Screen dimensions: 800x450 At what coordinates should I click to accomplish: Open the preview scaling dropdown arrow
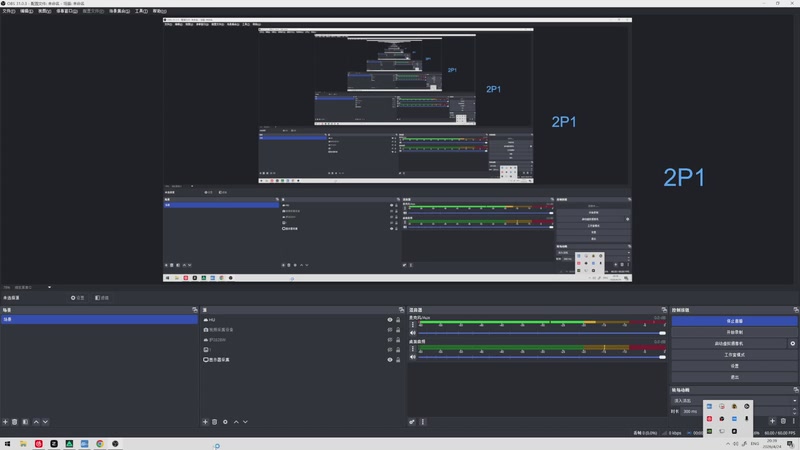49,287
